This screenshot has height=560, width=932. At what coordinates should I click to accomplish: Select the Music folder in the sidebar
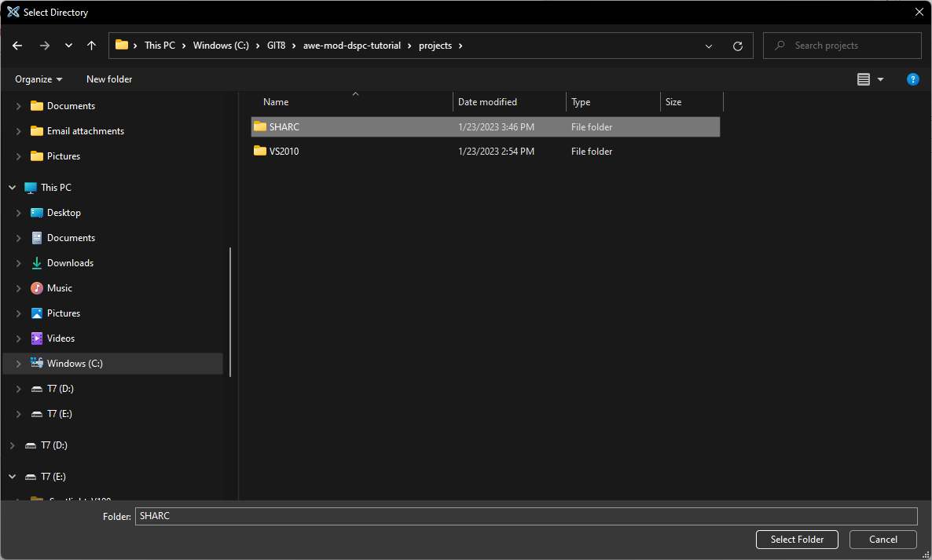point(59,287)
